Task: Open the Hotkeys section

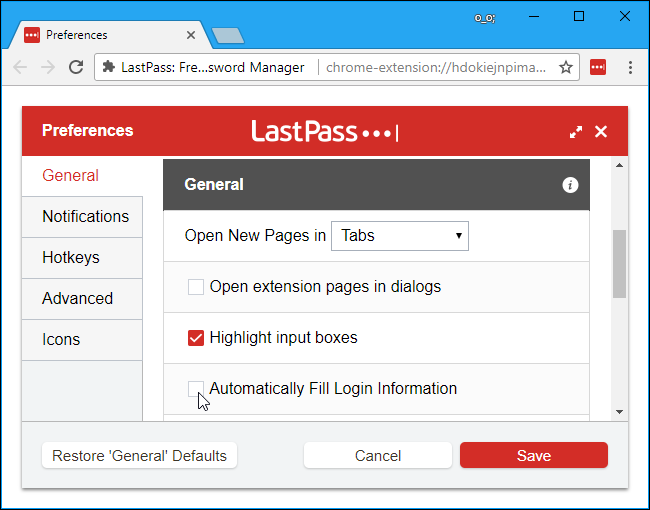Action: pos(82,257)
